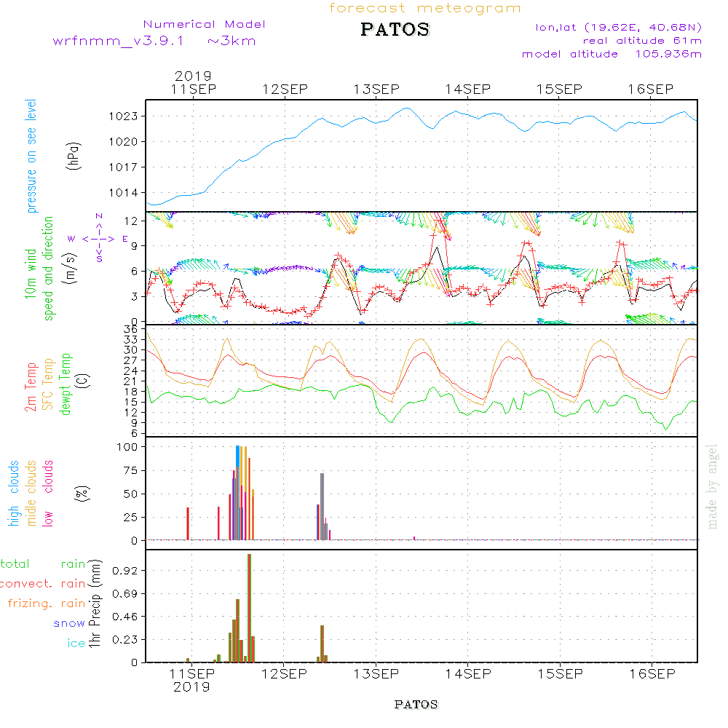Select the 'midle clouds' legend label
The width and height of the screenshot is (728, 728).
(x=31, y=493)
